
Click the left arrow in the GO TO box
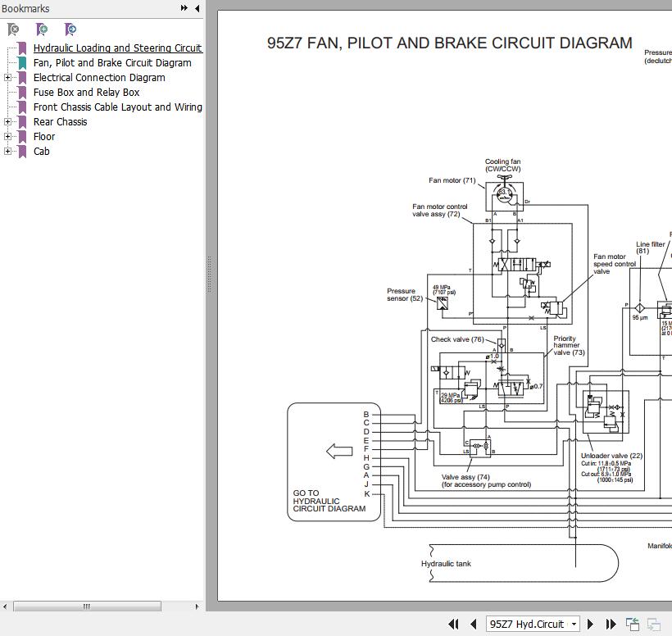(x=339, y=451)
